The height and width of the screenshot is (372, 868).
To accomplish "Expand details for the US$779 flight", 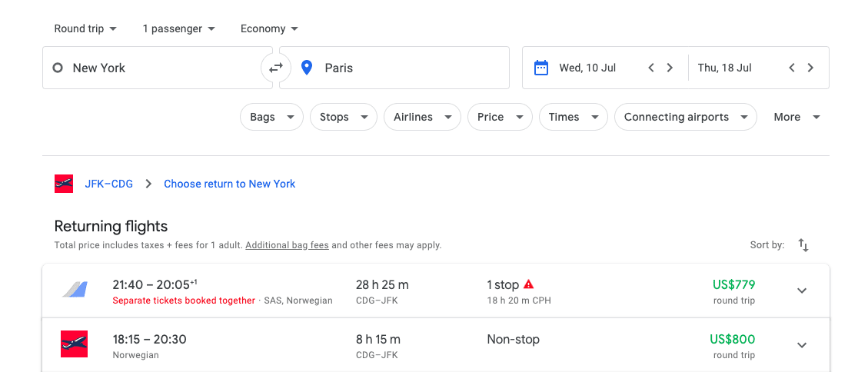I will click(x=802, y=291).
